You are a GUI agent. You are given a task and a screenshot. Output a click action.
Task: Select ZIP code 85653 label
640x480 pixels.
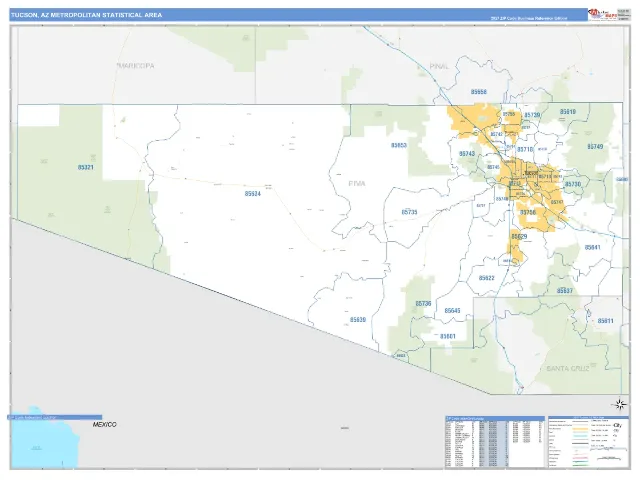(399, 145)
